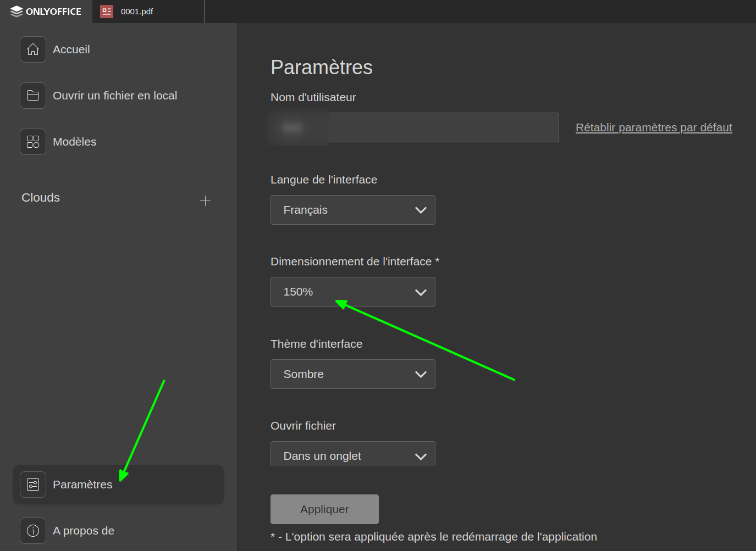The image size is (756, 551).
Task: Open the Modèles menu entry
Action: (x=75, y=142)
